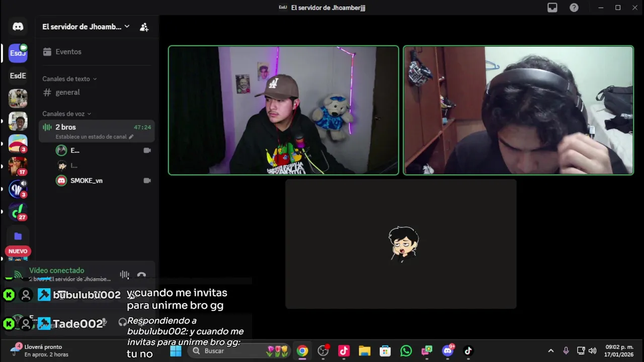
Task: Open the cartoon character server with 3 badge
Action: [18, 143]
